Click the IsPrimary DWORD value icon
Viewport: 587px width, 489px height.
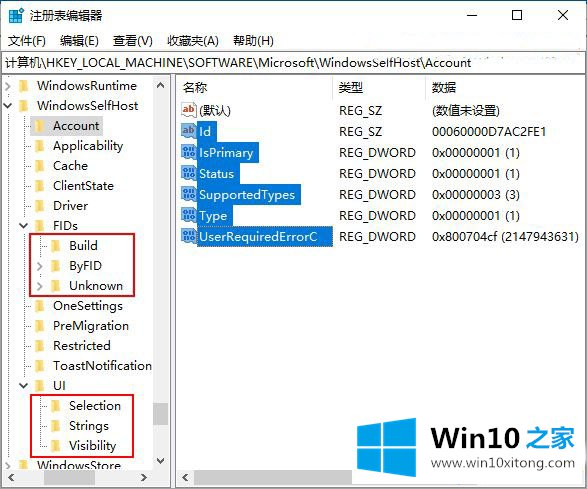(x=188, y=152)
